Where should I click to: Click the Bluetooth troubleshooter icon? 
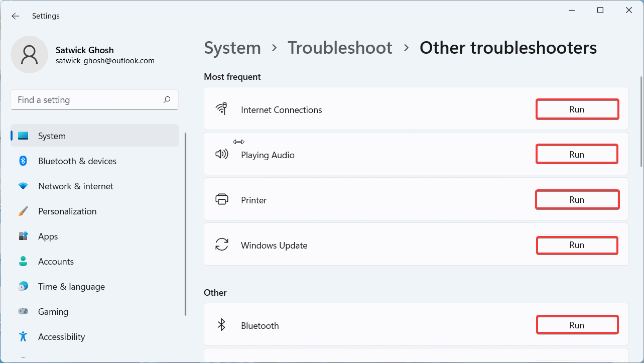[221, 325]
